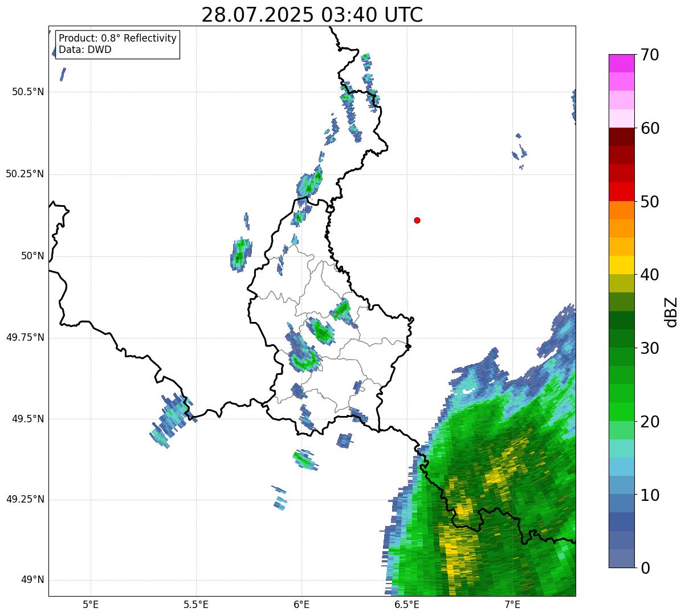Click the 49.5°N latitude label
Image resolution: width=685 pixels, height=616 pixels.
28,419
